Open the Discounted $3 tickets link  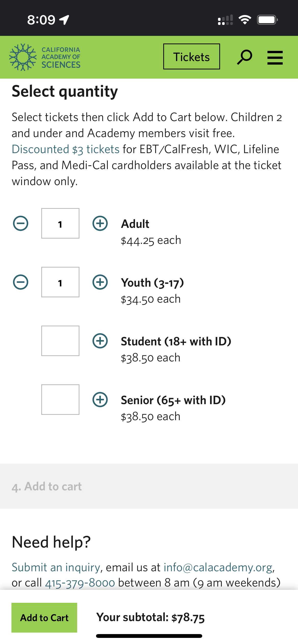66,149
